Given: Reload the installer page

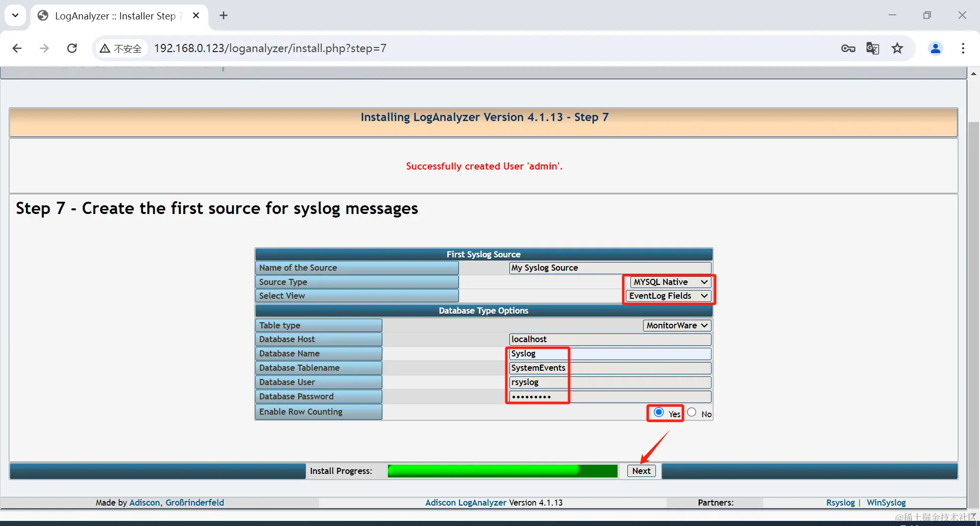Looking at the screenshot, I should (x=72, y=49).
